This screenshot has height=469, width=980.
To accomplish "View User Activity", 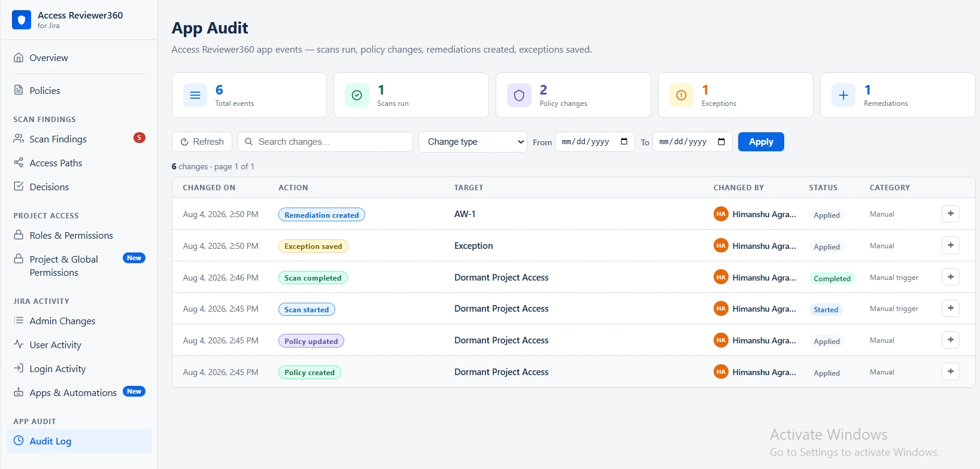I will [x=55, y=345].
